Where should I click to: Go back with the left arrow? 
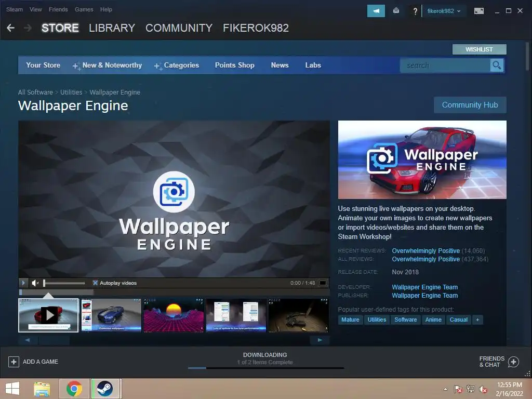click(x=10, y=28)
